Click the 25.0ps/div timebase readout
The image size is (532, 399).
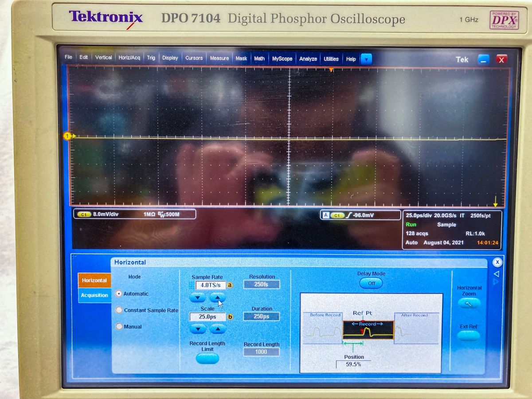(419, 215)
